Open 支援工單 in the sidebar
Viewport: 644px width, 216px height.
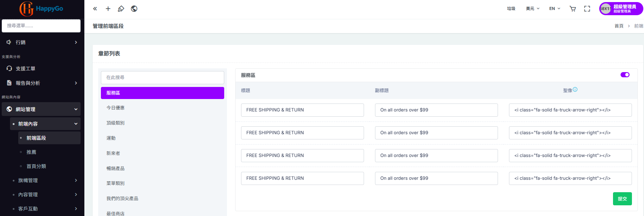(25, 69)
